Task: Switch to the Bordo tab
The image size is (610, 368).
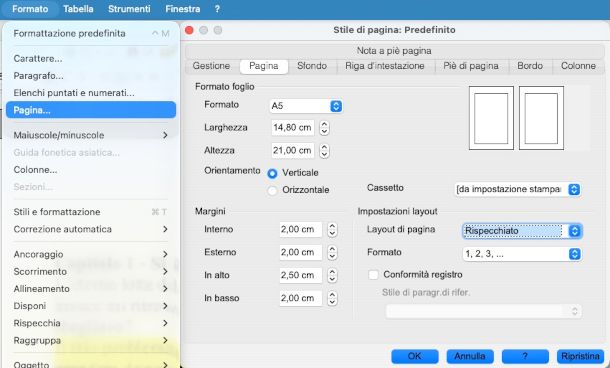Action: 530,66
